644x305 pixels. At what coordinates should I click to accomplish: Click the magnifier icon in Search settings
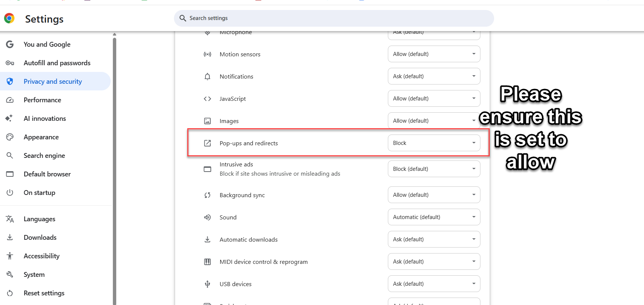(x=182, y=18)
